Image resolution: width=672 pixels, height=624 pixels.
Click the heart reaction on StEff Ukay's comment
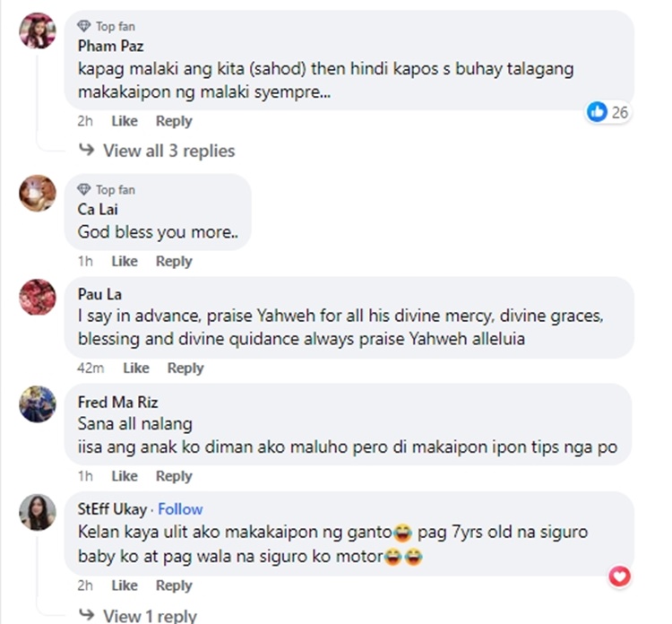(619, 576)
